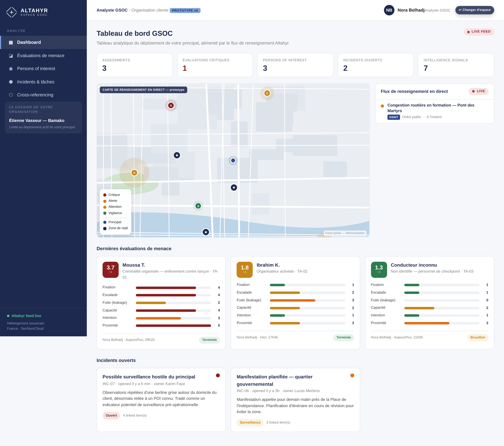Click Terminée status on Moussa T. card

pyautogui.click(x=209, y=340)
